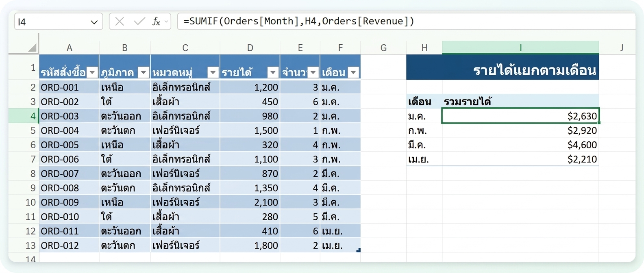Viewport: 644px width, 273px height.
Task: Confirm the formula with the checkmark icon
Action: (139, 22)
